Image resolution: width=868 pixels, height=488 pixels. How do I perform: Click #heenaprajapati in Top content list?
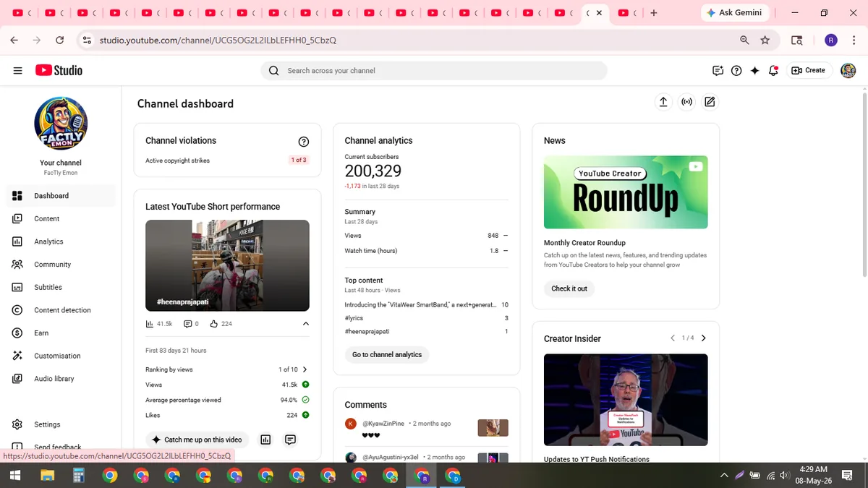pos(367,331)
